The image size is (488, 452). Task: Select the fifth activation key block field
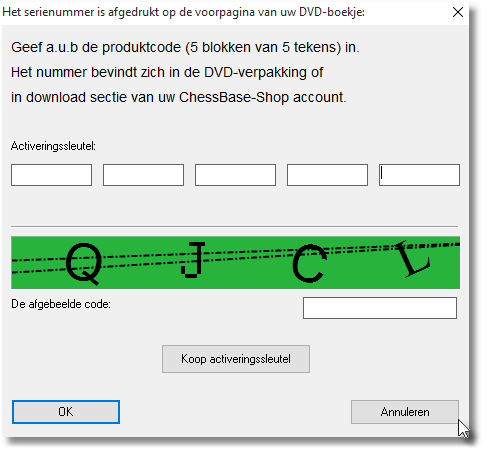pyautogui.click(x=419, y=175)
